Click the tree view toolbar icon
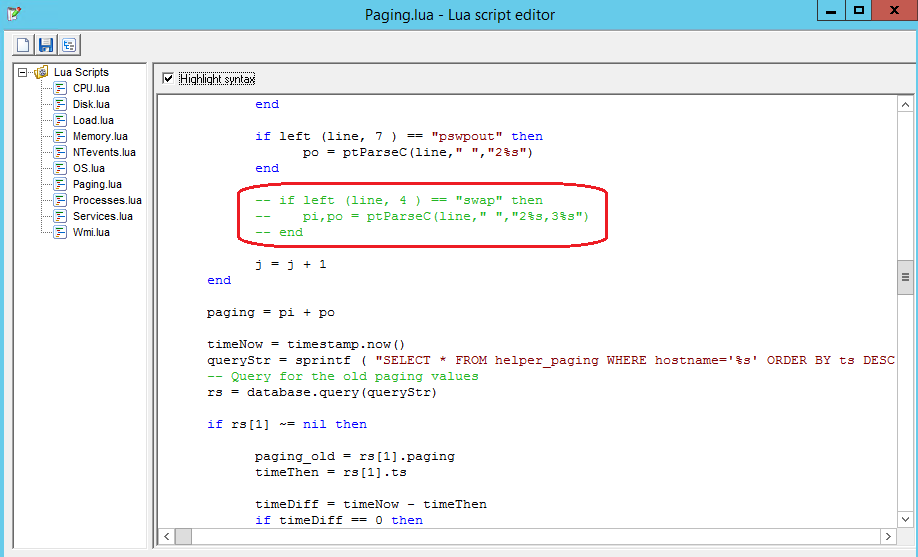Screen dimensions: 918x557 tap(68, 45)
